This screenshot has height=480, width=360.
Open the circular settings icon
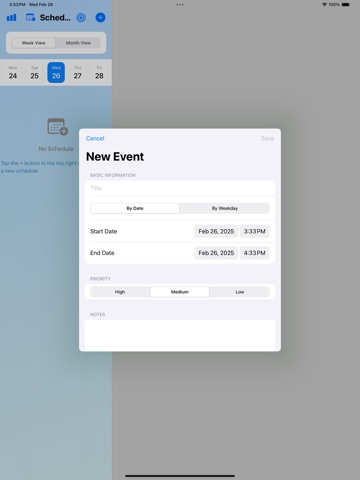point(81,18)
